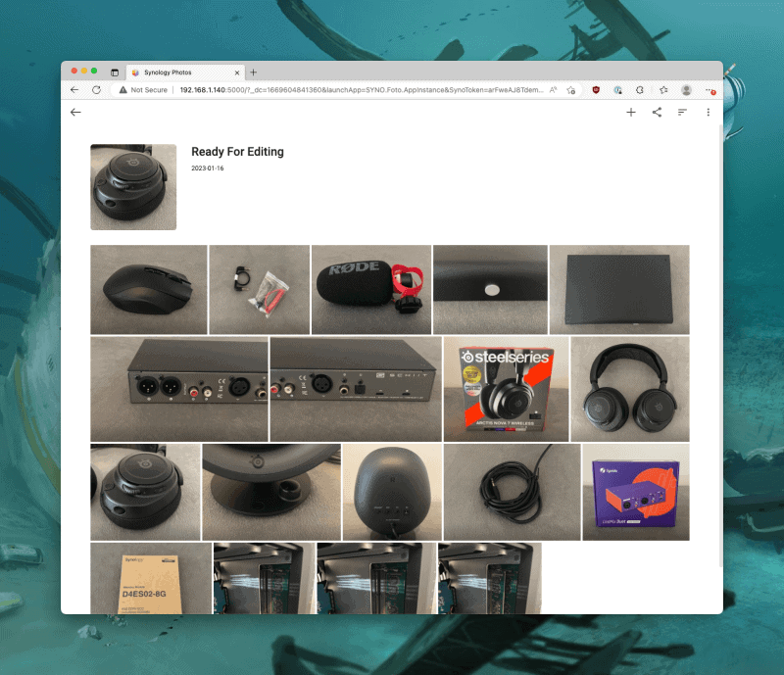Image resolution: width=784 pixels, height=675 pixels.
Task: Go back using the album back arrow
Action: (75, 113)
